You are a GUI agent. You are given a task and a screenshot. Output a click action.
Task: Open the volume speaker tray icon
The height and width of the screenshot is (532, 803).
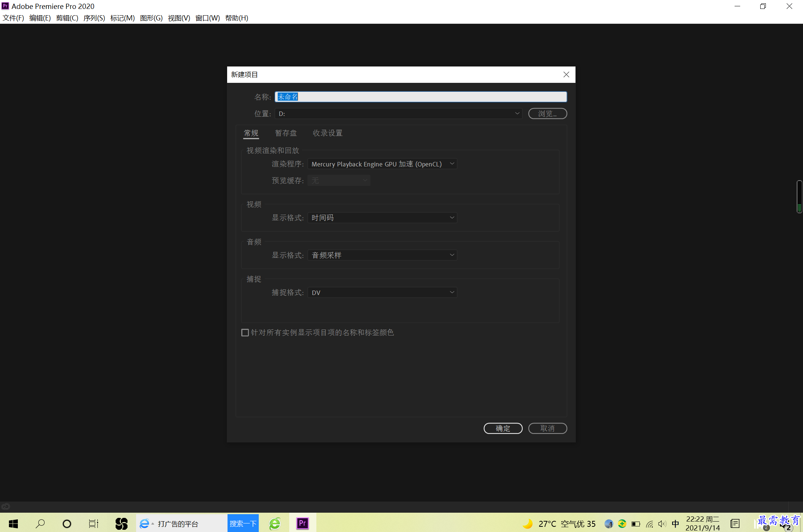(x=662, y=524)
